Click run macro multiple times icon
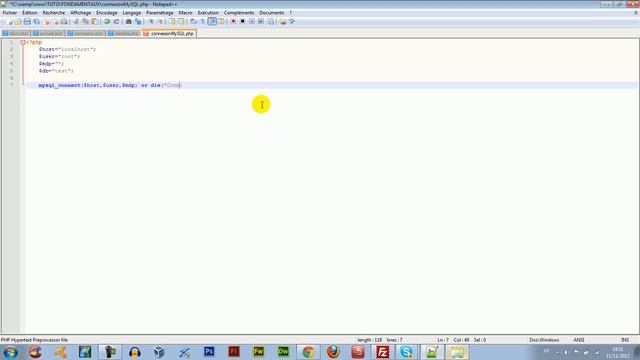The height and width of the screenshot is (360, 640). (261, 22)
